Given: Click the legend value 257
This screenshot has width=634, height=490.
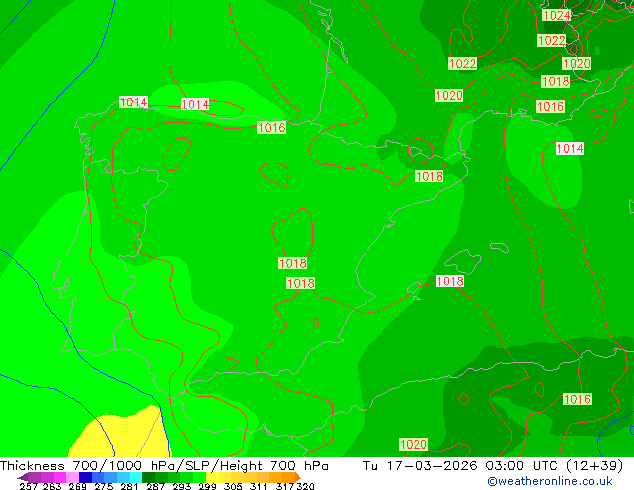Looking at the screenshot, I should click(29, 486).
